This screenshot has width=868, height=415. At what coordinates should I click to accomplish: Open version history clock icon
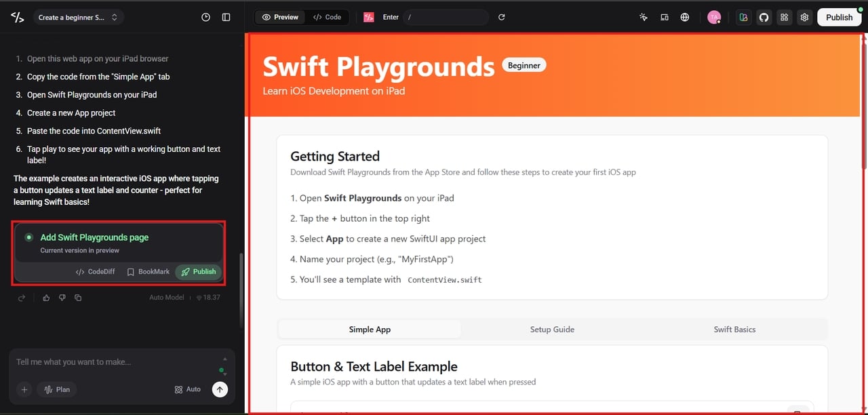tap(206, 18)
